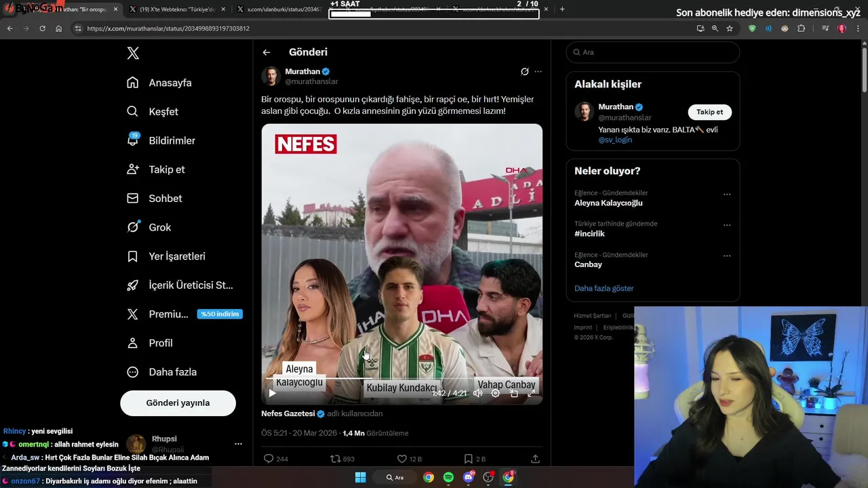This screenshot has width=868, height=488.
Task: Open options for Aleyna Kalaycıoğlu trend
Action: point(727,195)
